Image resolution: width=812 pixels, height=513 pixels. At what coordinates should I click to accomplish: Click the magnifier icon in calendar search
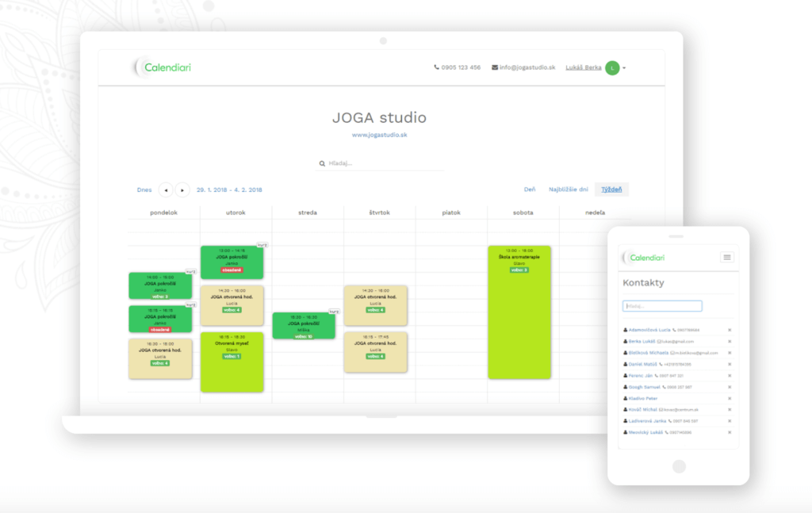[x=322, y=163]
